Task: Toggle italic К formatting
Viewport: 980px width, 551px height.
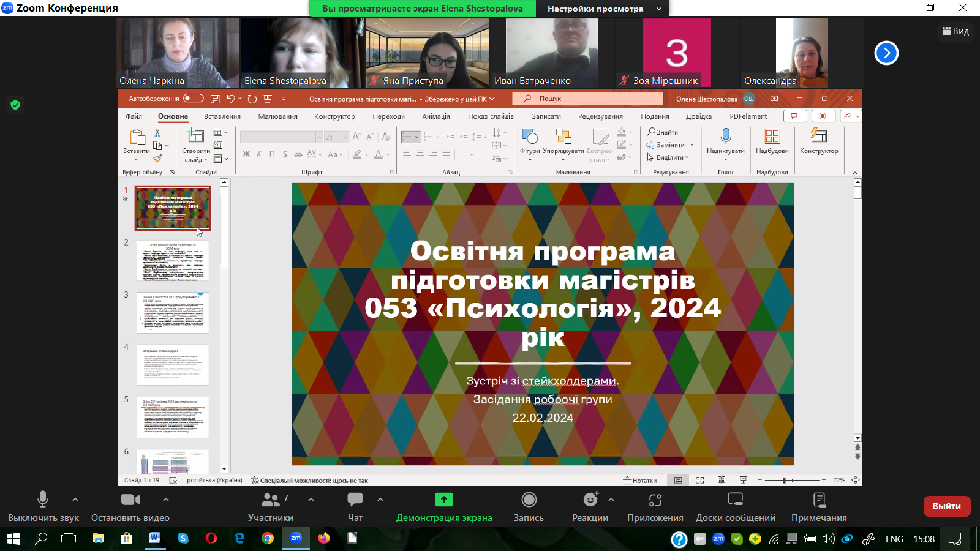Action: (x=259, y=154)
